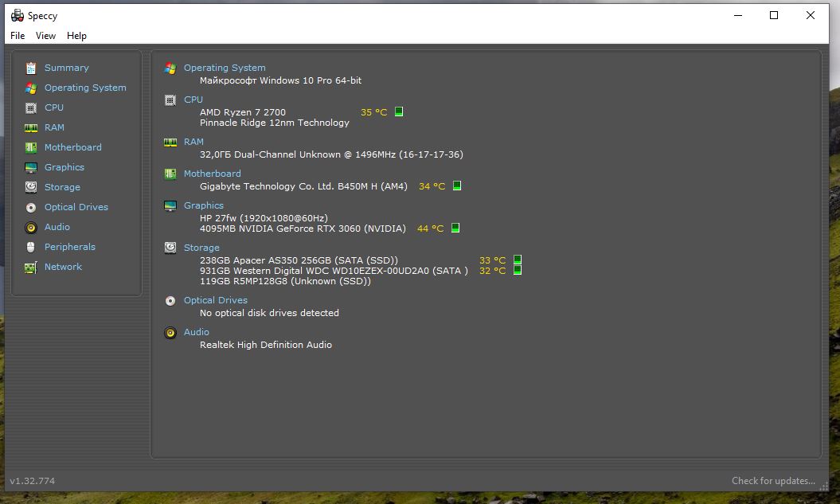
Task: Go to Operating System section in sidebar
Action: tap(85, 88)
